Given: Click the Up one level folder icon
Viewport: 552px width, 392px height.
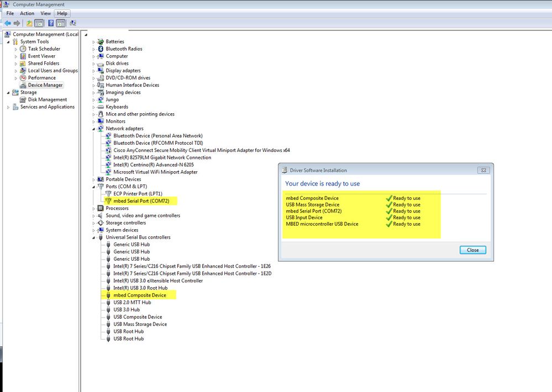Looking at the screenshot, I should (x=29, y=23).
